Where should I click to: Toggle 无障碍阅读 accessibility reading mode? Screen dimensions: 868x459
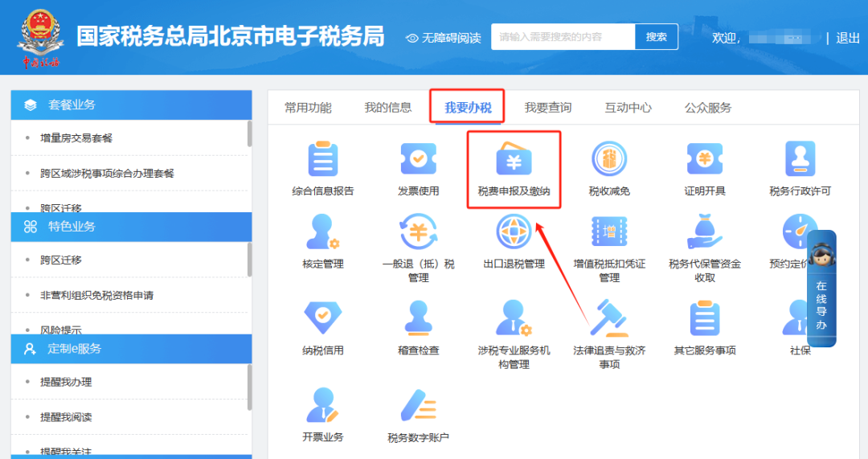[443, 38]
